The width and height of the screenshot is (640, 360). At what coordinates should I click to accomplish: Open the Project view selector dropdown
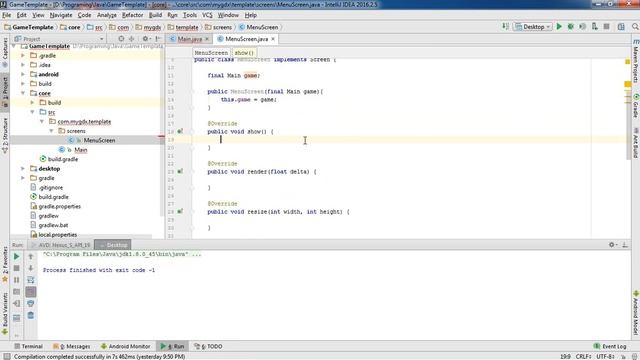tap(59, 39)
